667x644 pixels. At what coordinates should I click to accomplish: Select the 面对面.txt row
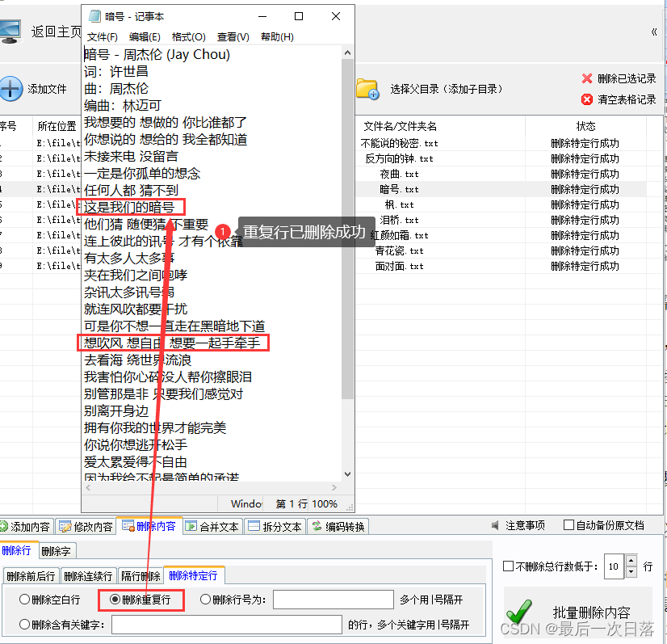(x=399, y=266)
